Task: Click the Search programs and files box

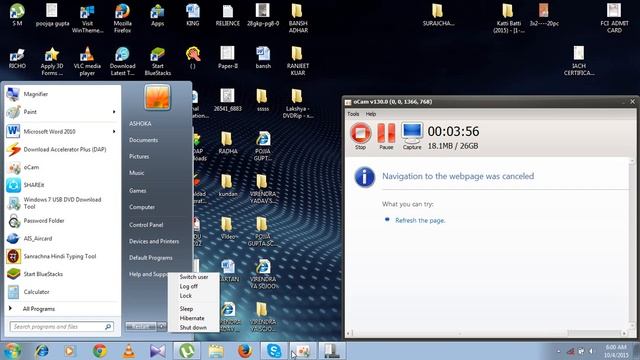Action: [x=61, y=327]
